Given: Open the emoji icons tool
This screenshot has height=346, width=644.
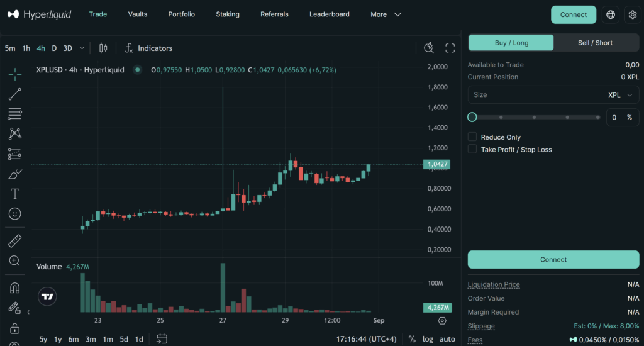Looking at the screenshot, I should coord(15,214).
